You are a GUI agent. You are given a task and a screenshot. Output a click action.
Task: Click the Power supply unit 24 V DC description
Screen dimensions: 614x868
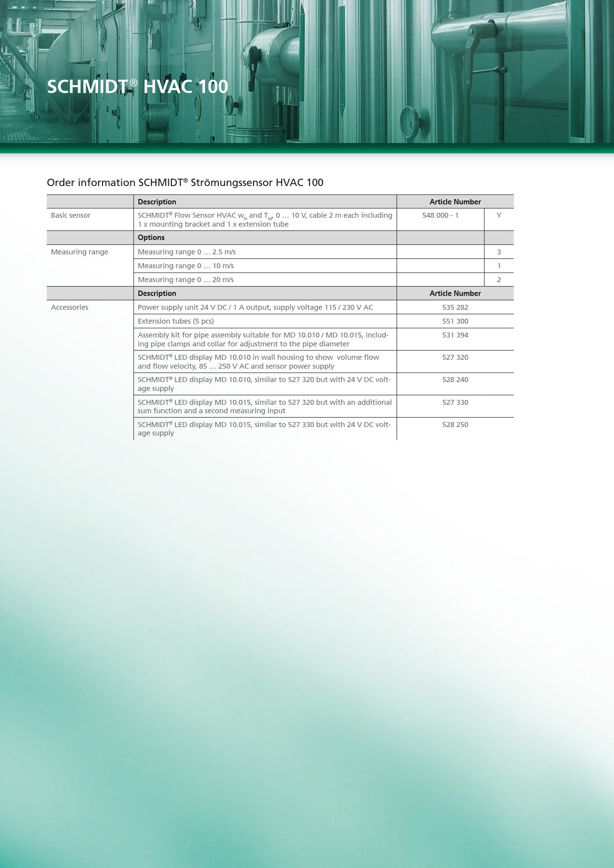(255, 307)
